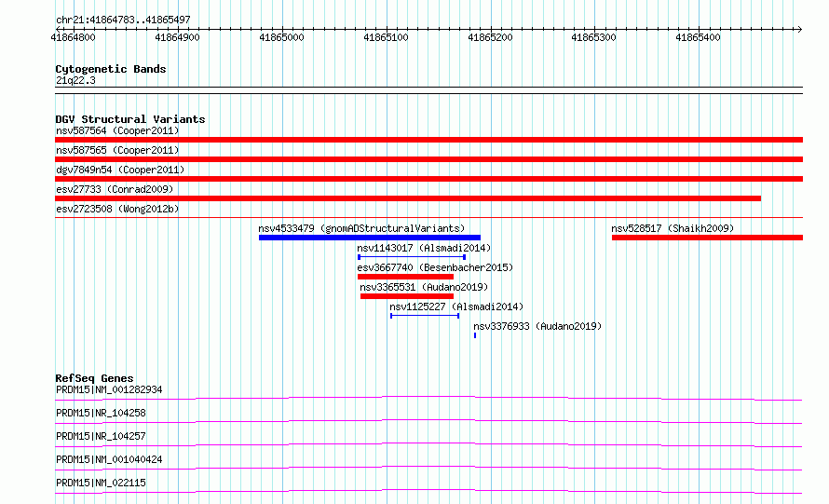This screenshot has height=504, width=829.
Task: Click ruler position 41865200
Action: pos(490,37)
